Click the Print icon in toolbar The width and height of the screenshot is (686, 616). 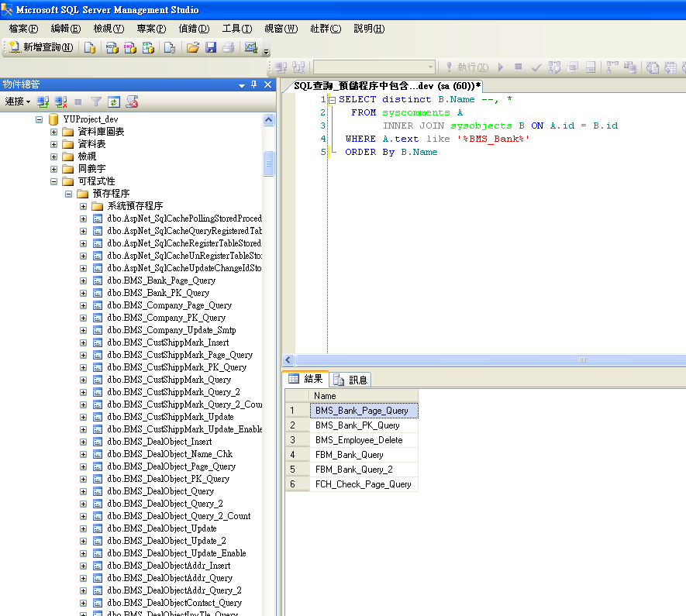[x=229, y=47]
